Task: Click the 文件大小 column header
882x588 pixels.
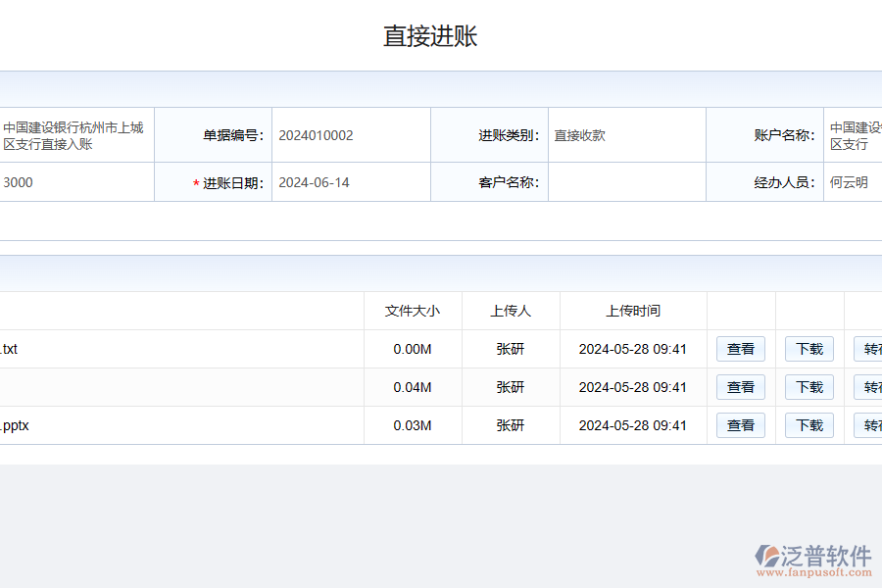Action: point(413,311)
